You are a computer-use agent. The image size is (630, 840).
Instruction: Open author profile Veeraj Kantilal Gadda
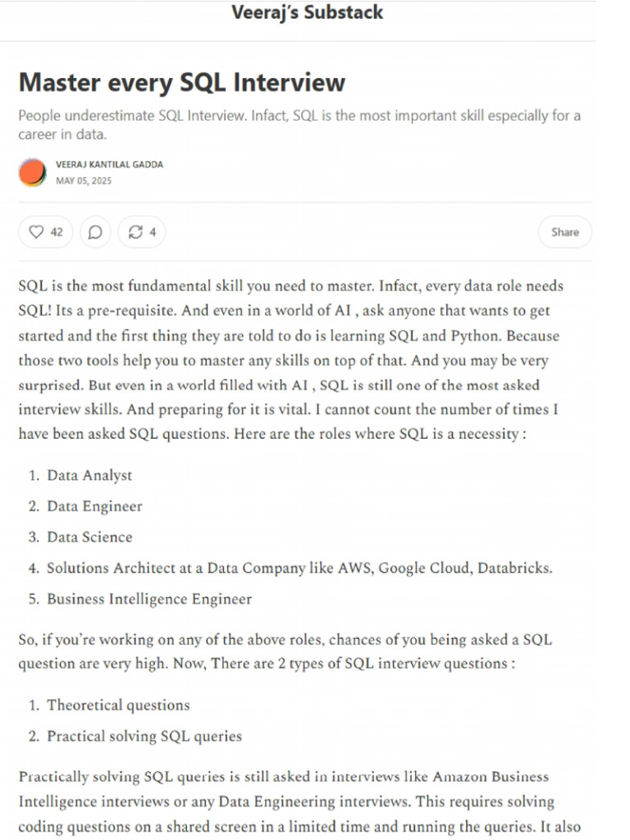click(109, 165)
